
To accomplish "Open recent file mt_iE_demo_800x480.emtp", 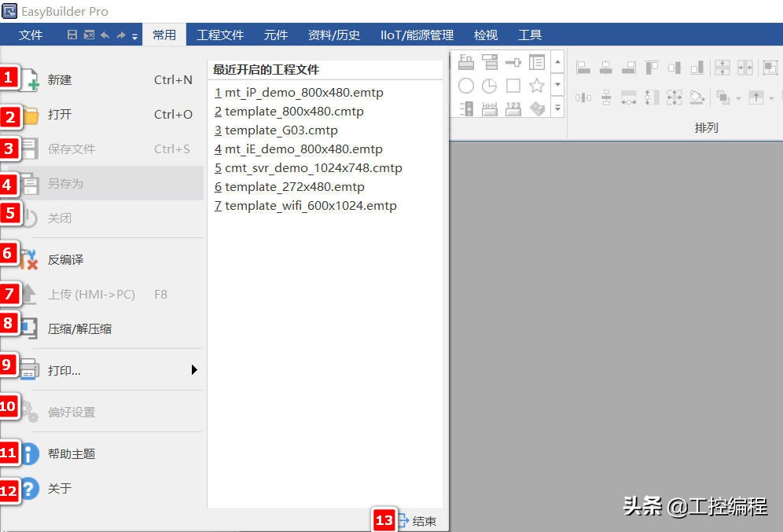I will 299,149.
